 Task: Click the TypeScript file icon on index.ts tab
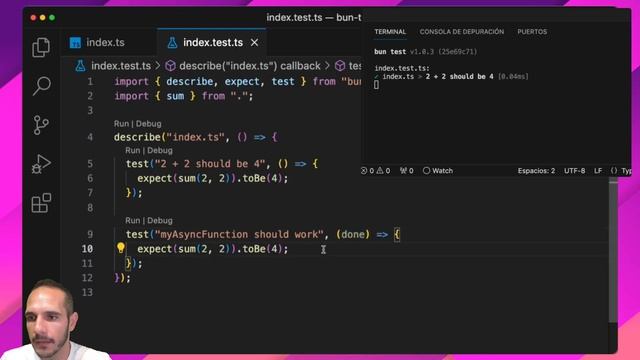click(75, 42)
